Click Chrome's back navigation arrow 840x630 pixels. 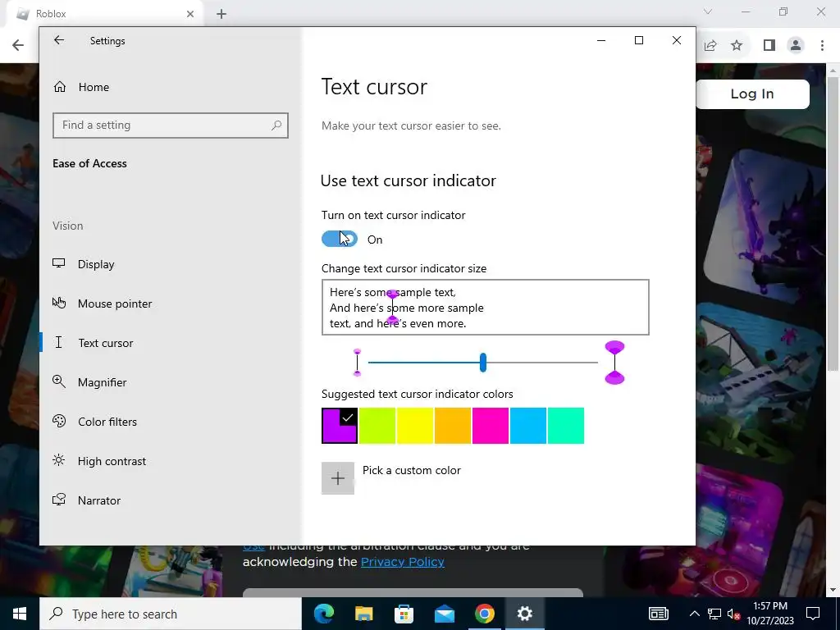pos(18,45)
